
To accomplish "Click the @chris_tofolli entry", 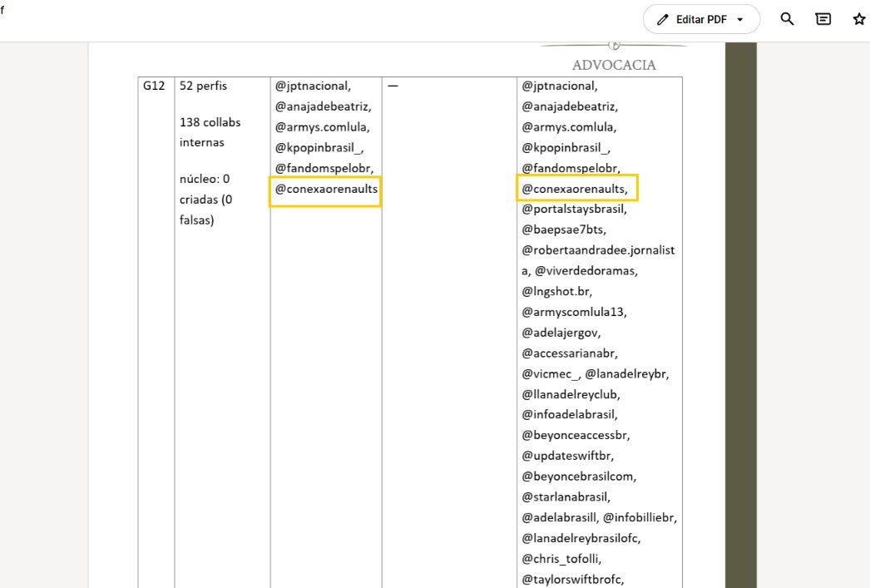I will (x=561, y=558).
